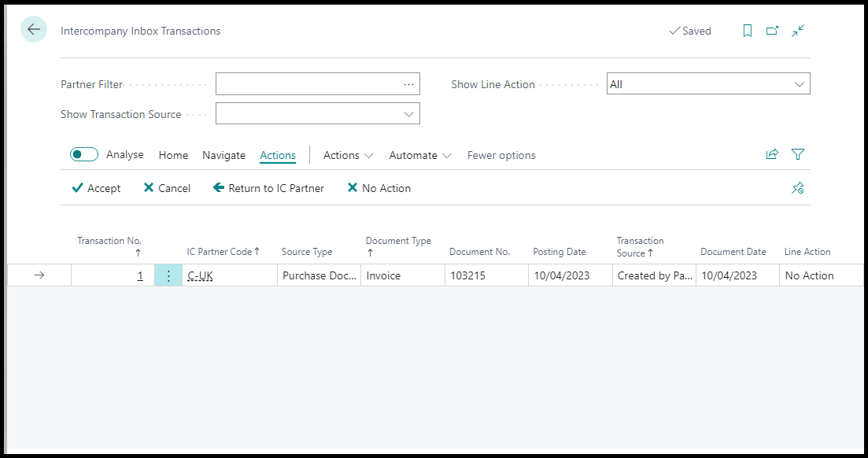This screenshot has width=868, height=458.
Task: Expand the Show Line Action dropdown
Action: pyautogui.click(x=800, y=84)
